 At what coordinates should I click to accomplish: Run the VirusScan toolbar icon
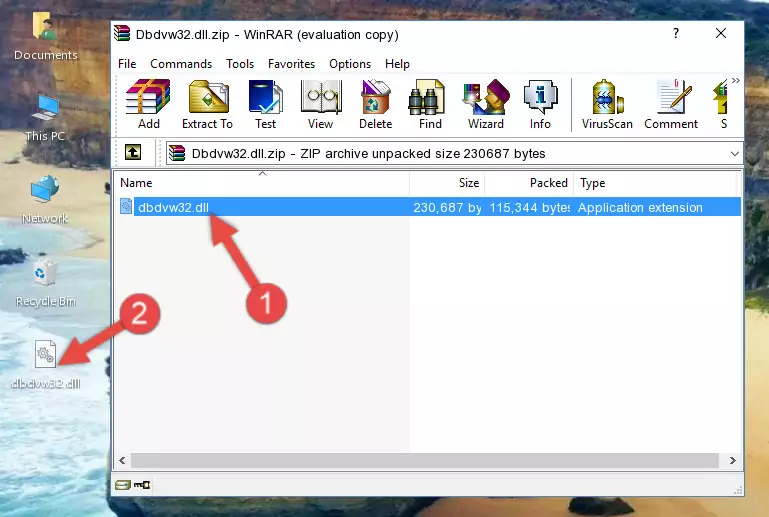click(607, 104)
